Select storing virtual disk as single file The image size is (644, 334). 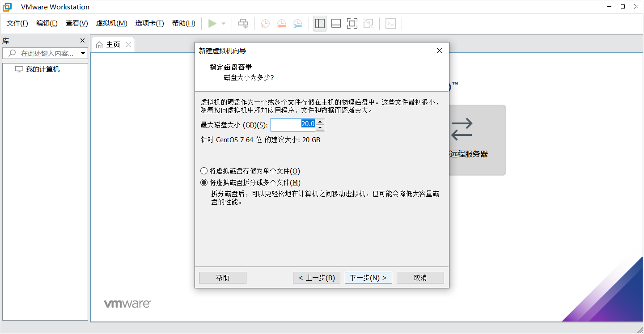click(204, 171)
